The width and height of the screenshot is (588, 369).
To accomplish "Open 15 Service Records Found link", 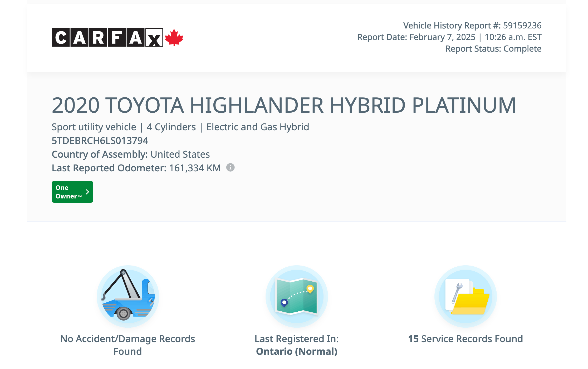I will click(x=465, y=339).
